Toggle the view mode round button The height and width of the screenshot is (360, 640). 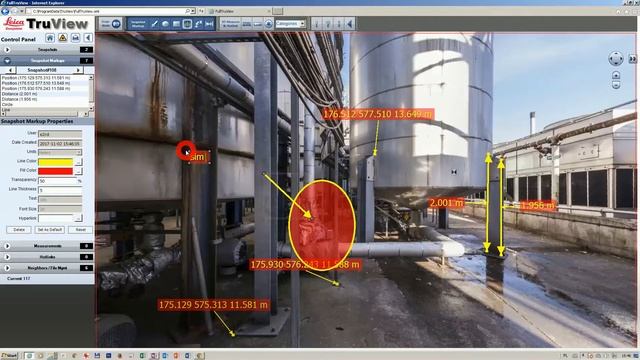coord(116,24)
